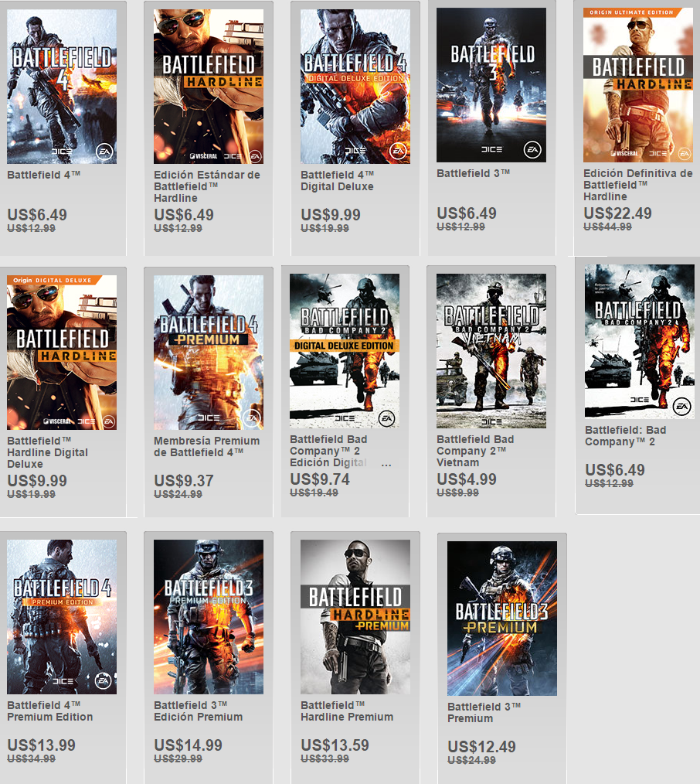Select US$22.49 price of Hardline Definitiva
700x784 pixels.
(617, 213)
